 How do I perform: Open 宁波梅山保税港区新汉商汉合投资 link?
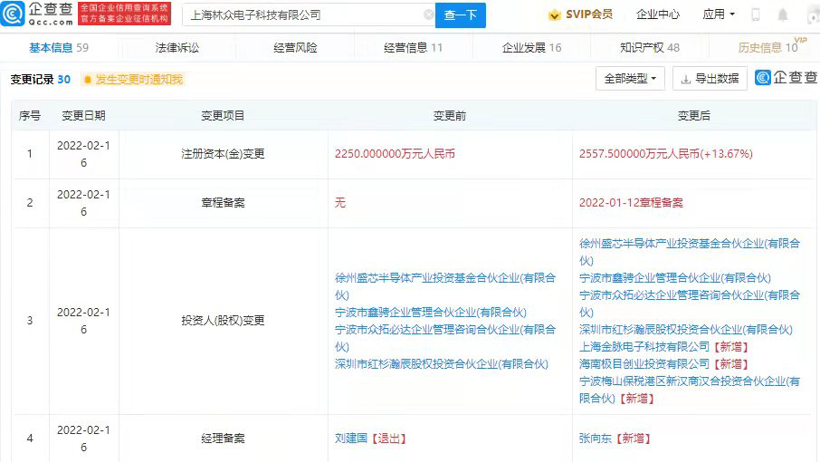coord(689,389)
